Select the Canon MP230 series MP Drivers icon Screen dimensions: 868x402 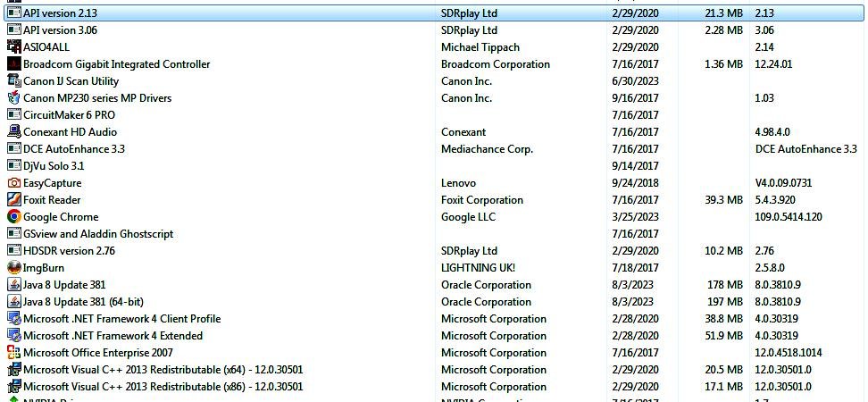(14, 98)
